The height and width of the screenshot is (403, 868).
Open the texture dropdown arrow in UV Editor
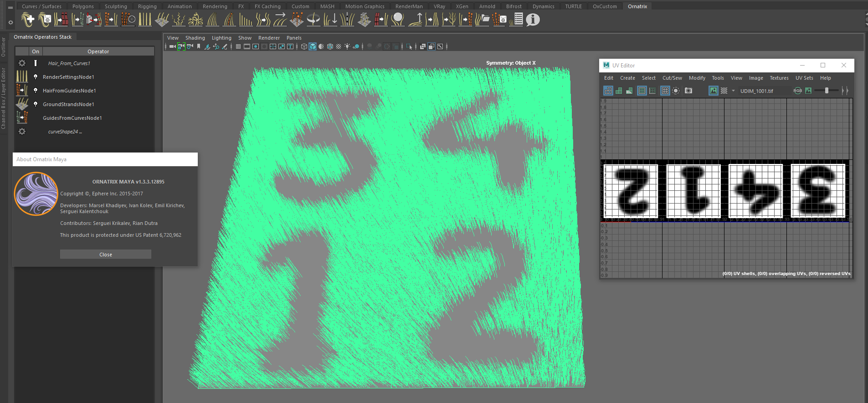pyautogui.click(x=733, y=91)
